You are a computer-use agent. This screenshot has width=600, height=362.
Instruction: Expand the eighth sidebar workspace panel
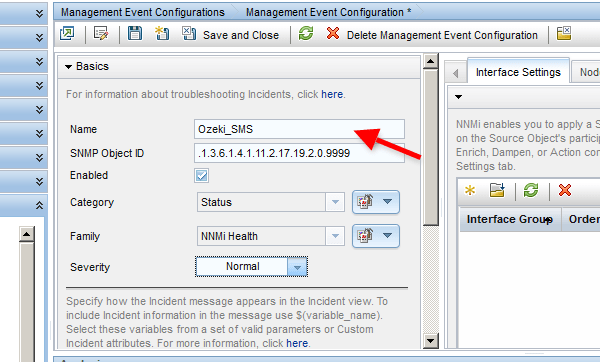coord(39,181)
